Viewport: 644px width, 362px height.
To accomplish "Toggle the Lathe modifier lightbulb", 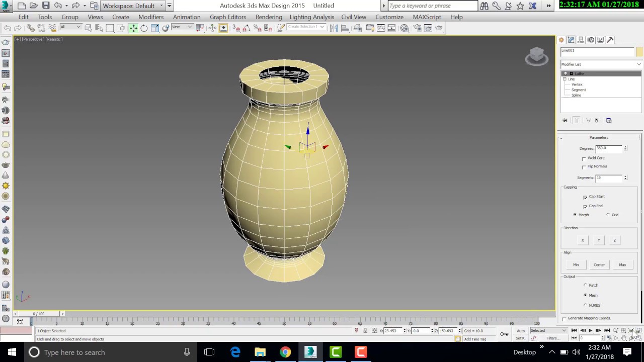I will (565, 74).
